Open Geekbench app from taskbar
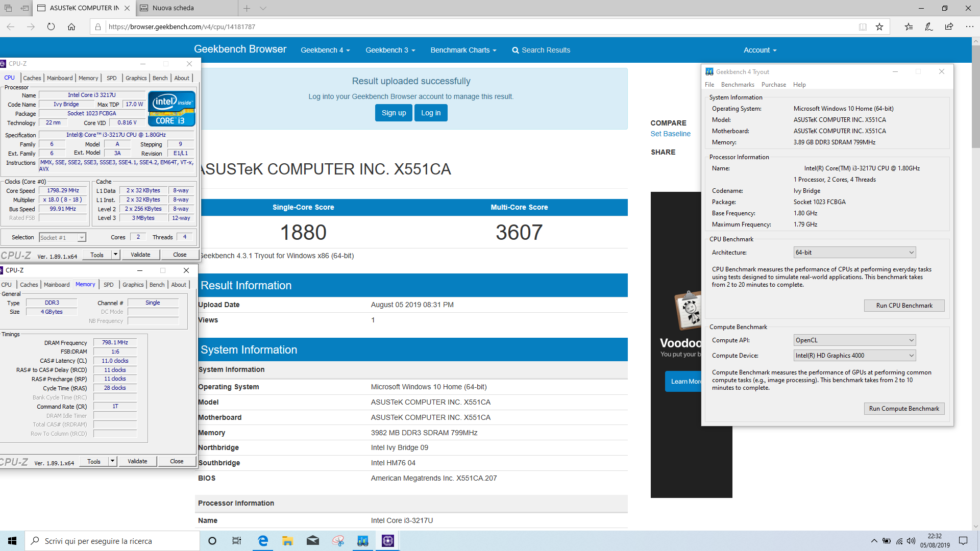980x551 pixels. (363, 541)
